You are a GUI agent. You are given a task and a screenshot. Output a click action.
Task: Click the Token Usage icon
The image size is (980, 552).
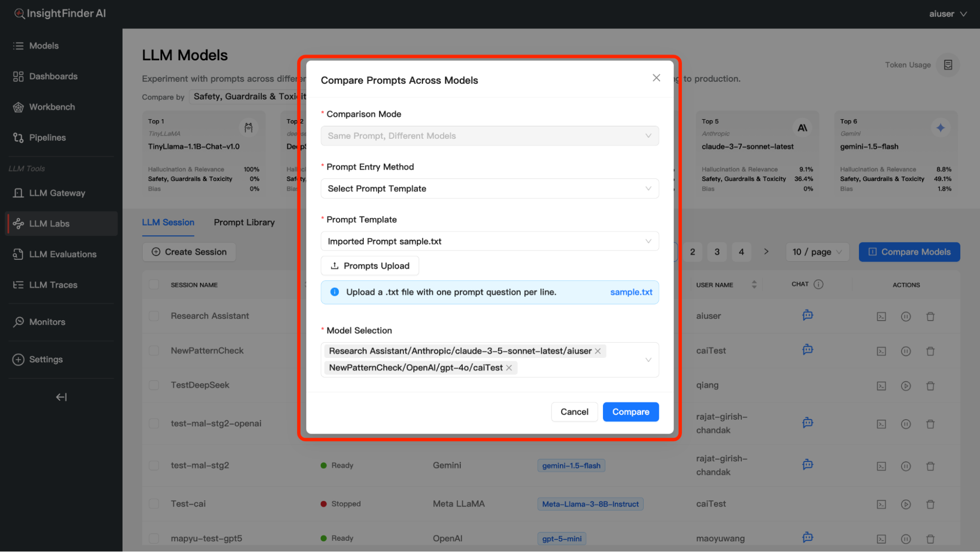point(948,65)
